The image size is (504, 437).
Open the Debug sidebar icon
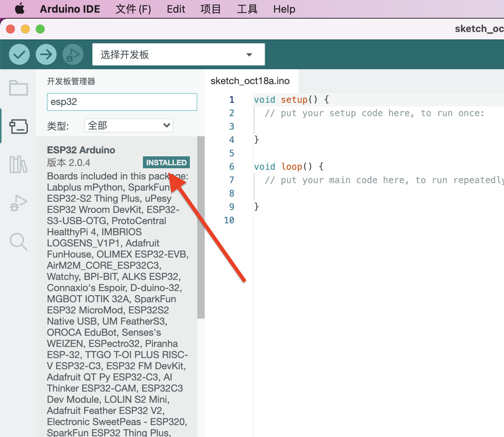point(19,203)
